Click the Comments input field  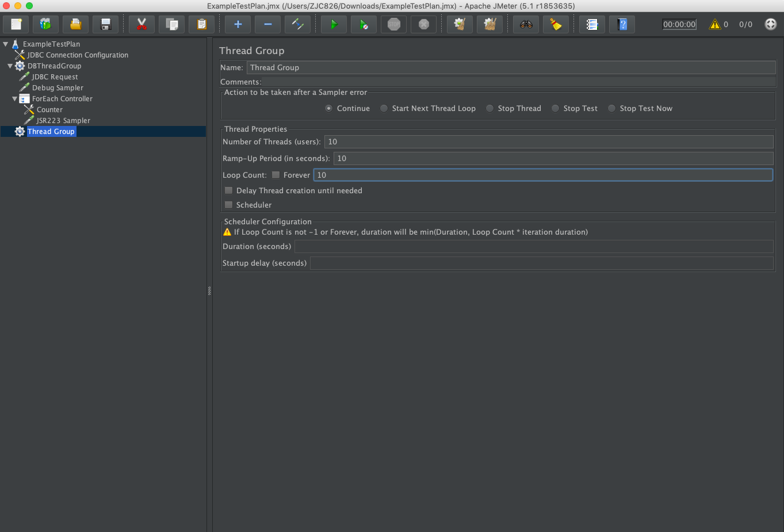click(x=519, y=82)
